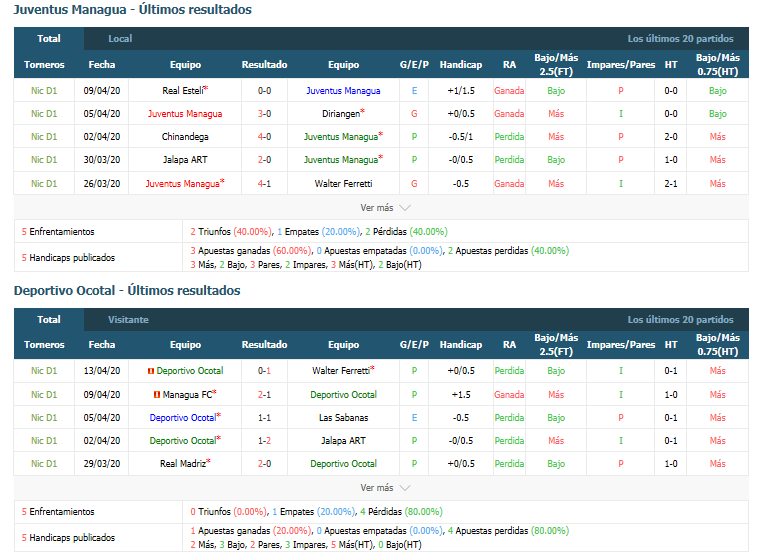Expand Ver más under Juventus Managua results
The width and height of the screenshot is (767, 556).
tap(385, 208)
